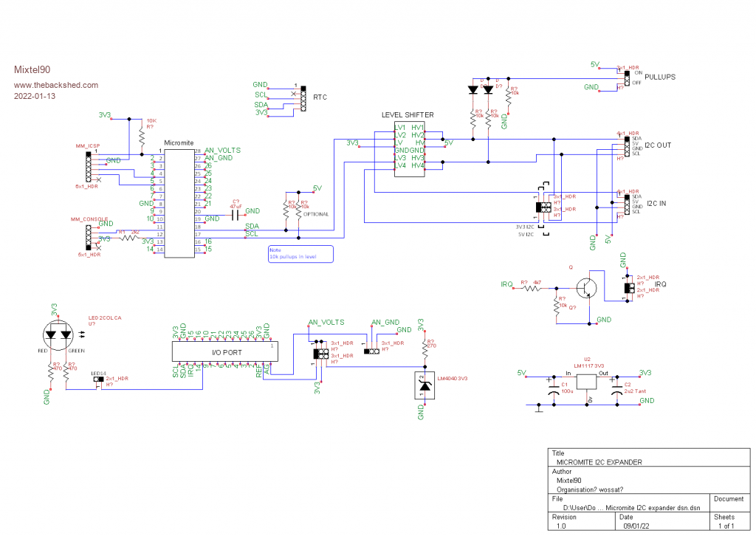Click the RTC header connector

pyautogui.click(x=302, y=100)
